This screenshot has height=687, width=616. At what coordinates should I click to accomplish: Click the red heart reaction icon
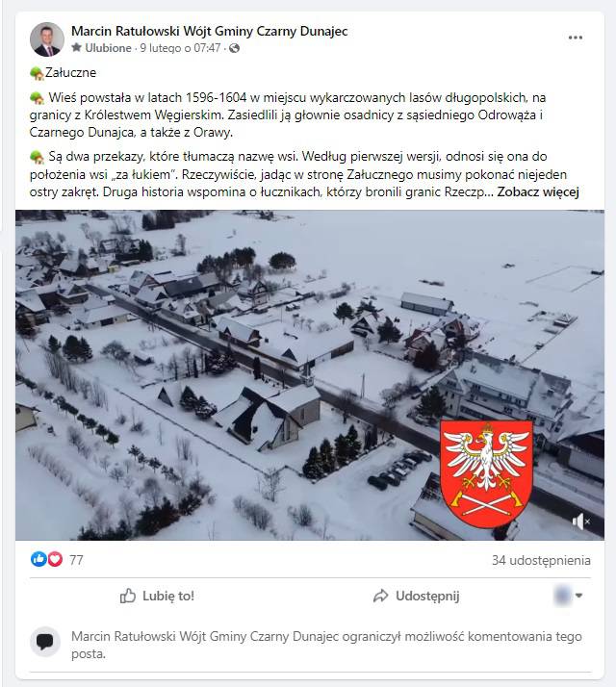pos(55,559)
